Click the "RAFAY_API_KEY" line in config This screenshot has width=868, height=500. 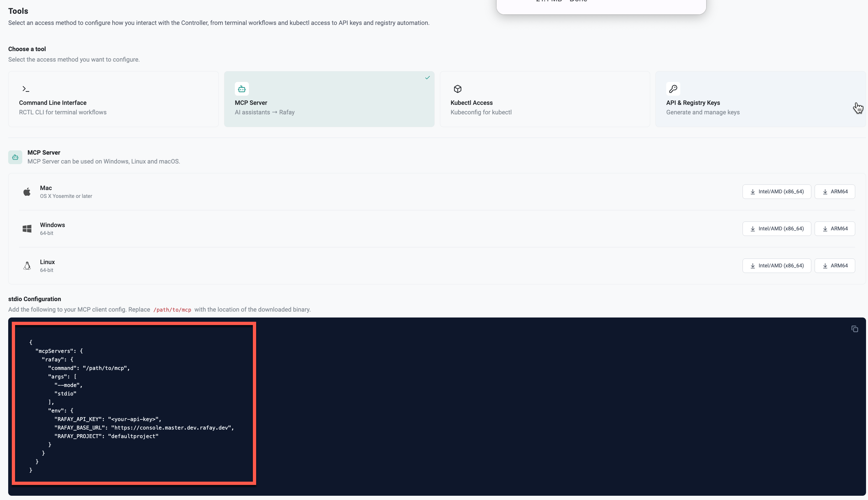[x=108, y=419]
